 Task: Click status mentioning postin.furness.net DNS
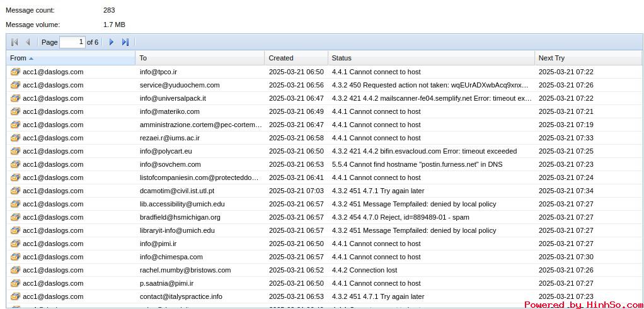pos(417,164)
